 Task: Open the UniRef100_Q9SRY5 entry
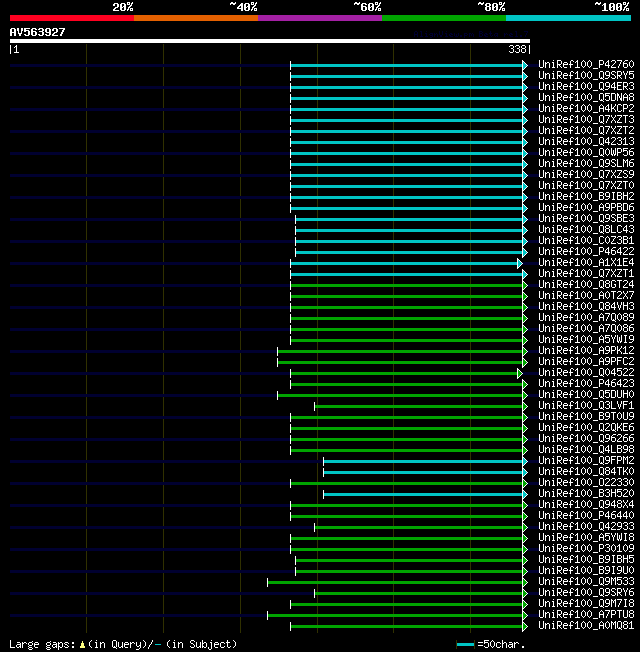586,76
